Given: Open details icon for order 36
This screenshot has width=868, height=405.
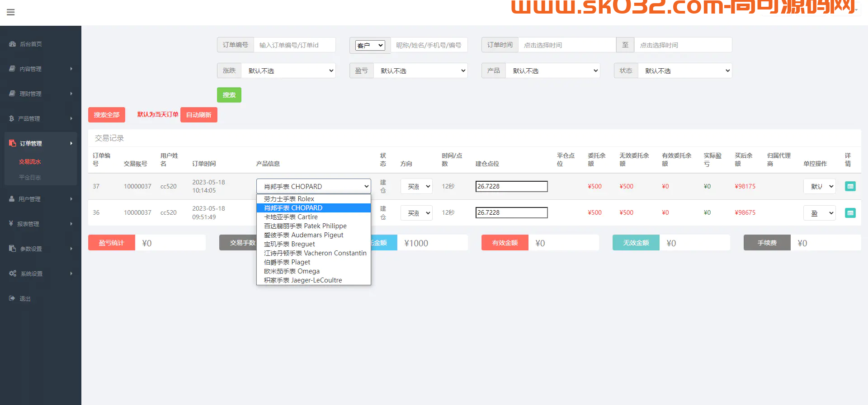Looking at the screenshot, I should click(x=850, y=212).
